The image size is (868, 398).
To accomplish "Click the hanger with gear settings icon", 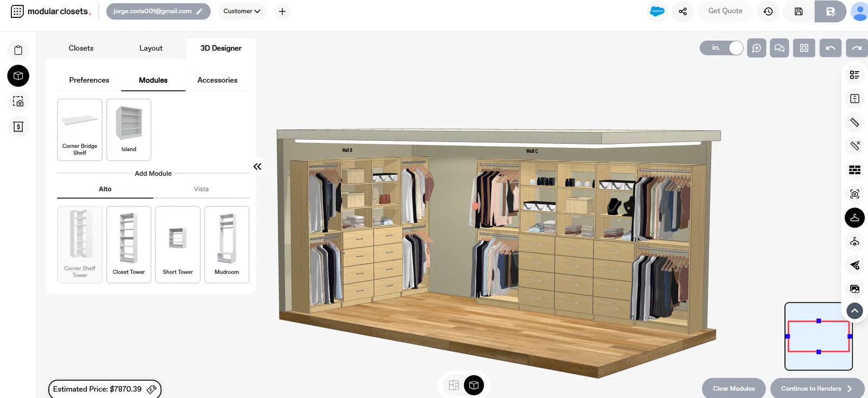I will point(854,242).
